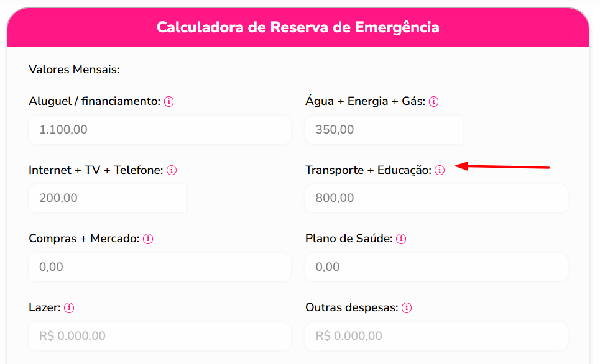Click the Compras + Mercado input field
Image resolution: width=600 pixels, height=364 pixels.
point(160,267)
